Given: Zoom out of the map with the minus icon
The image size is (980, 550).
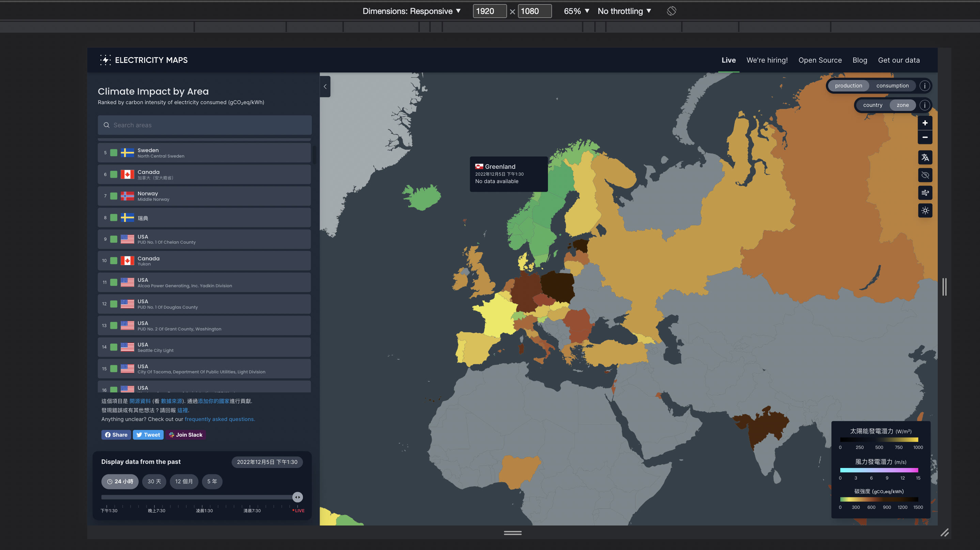Looking at the screenshot, I should (x=925, y=137).
